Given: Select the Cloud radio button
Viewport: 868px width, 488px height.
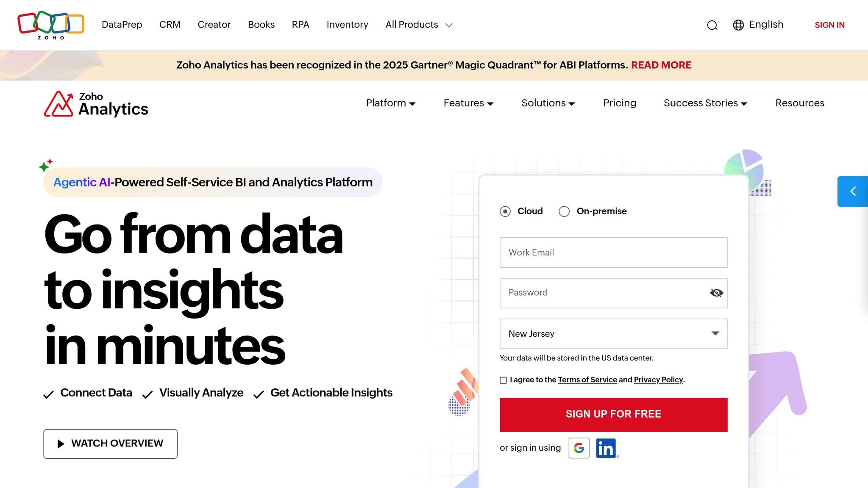Looking at the screenshot, I should (x=505, y=211).
